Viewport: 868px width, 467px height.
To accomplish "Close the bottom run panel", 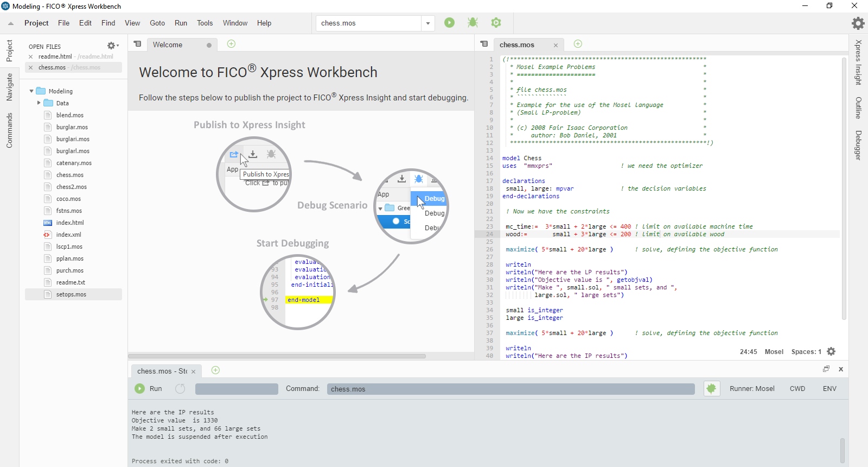I will 841,369.
